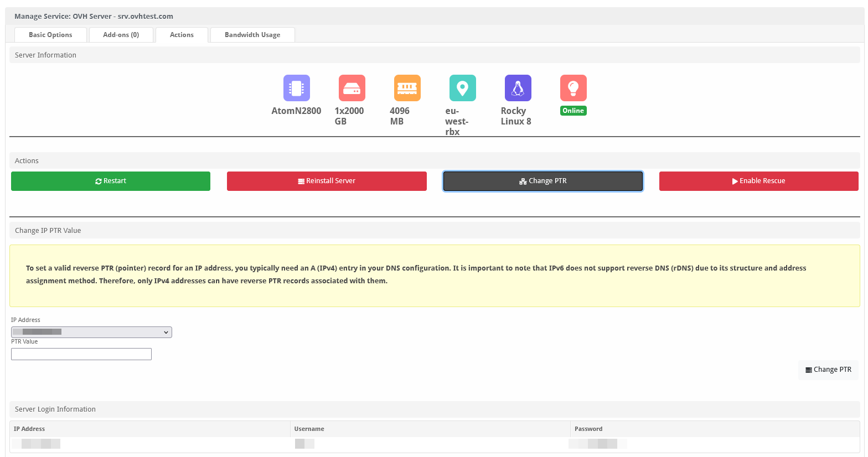Switch to the Add-ons (0) tab

121,35
